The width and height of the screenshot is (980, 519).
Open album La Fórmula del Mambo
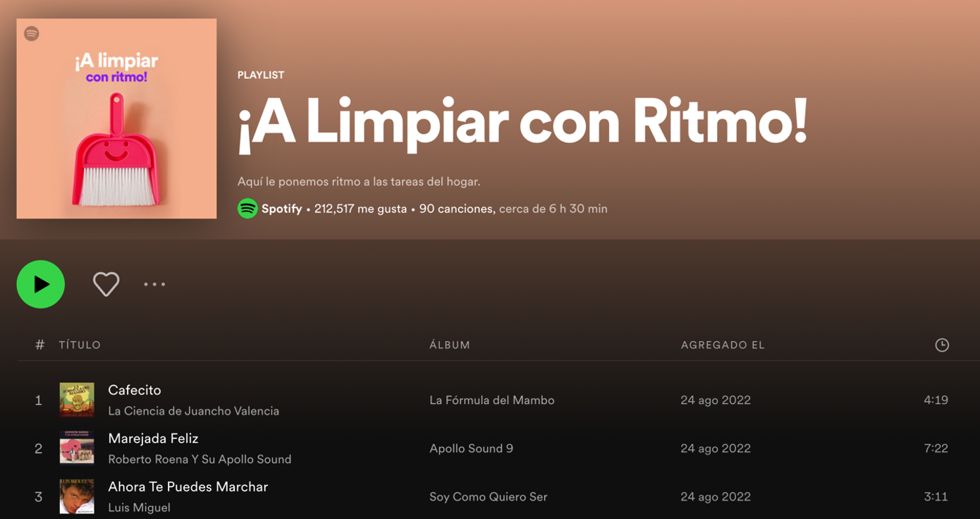pyautogui.click(x=491, y=400)
